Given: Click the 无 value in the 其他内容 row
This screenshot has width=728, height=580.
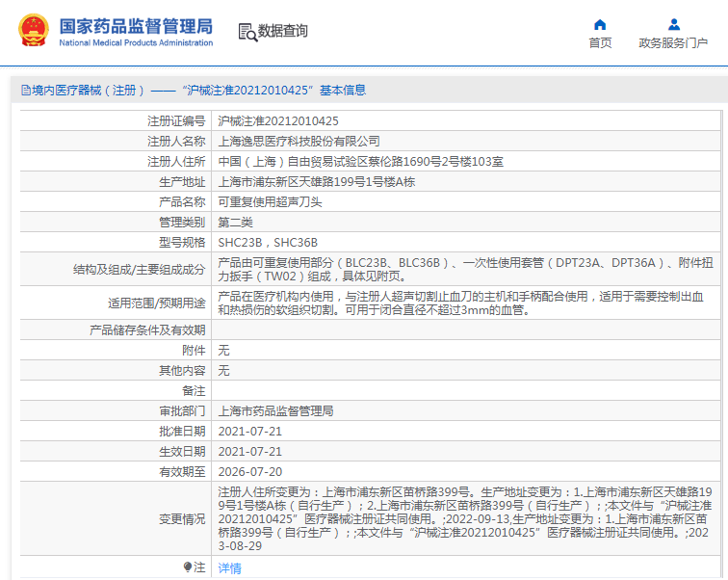Looking at the screenshot, I should 223,371.
